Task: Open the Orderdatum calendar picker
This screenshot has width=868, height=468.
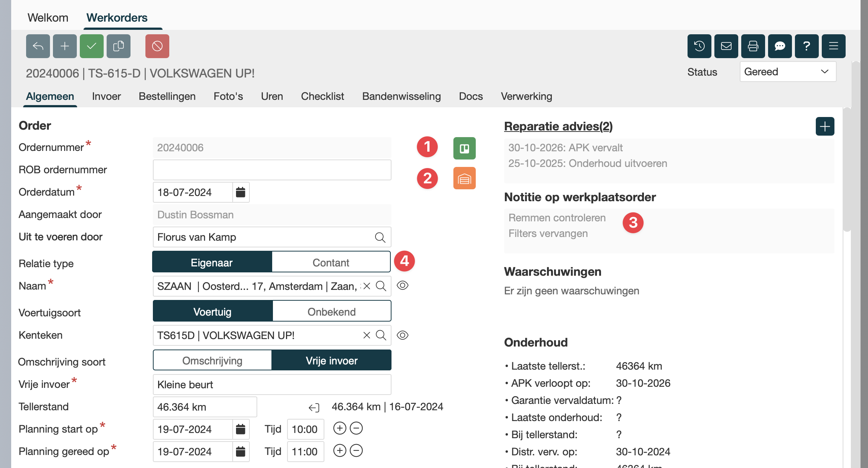Action: coord(240,192)
